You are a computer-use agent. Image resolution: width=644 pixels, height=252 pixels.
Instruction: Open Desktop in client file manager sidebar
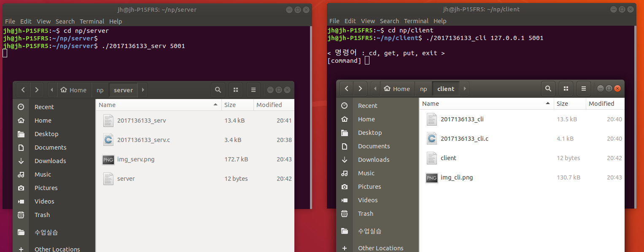[x=377, y=133]
